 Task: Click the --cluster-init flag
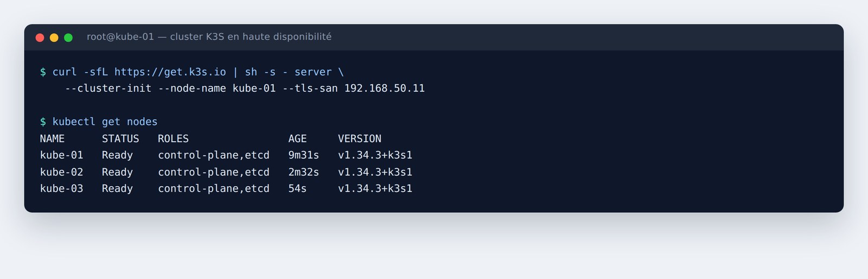coord(108,88)
